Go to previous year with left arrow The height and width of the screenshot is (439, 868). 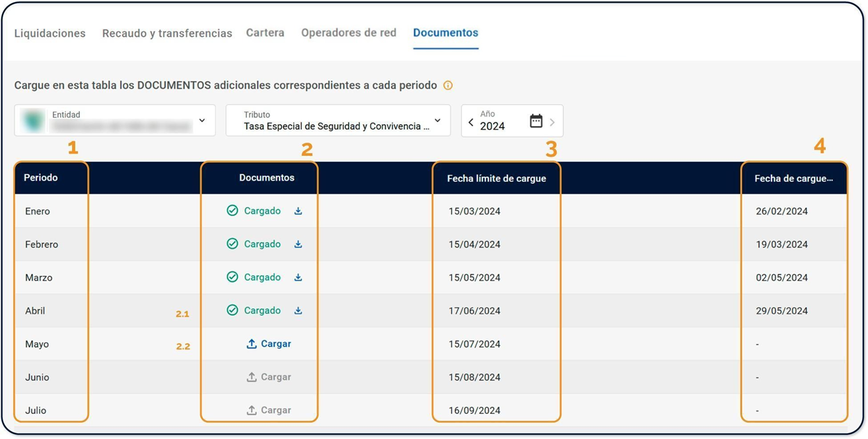click(x=471, y=122)
